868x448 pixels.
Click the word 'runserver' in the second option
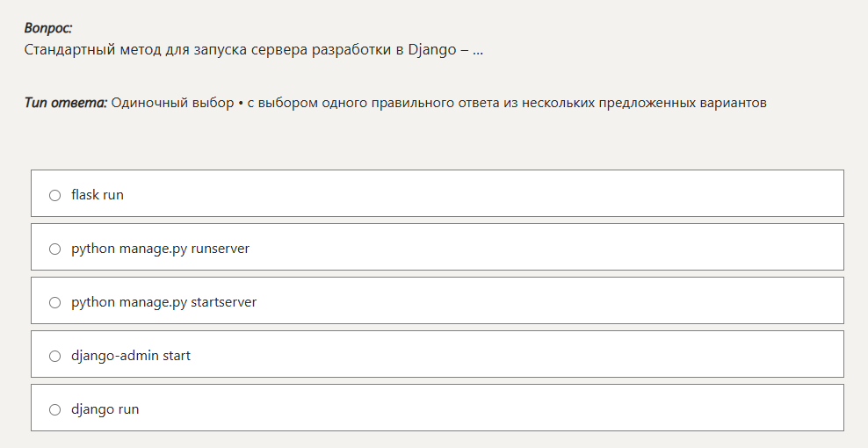pyautogui.click(x=220, y=249)
